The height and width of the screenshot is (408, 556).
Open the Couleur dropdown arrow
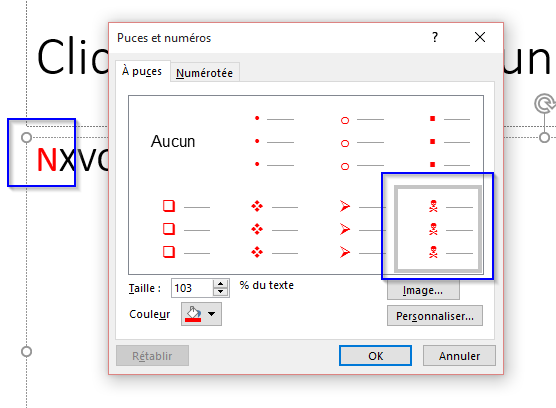point(212,314)
